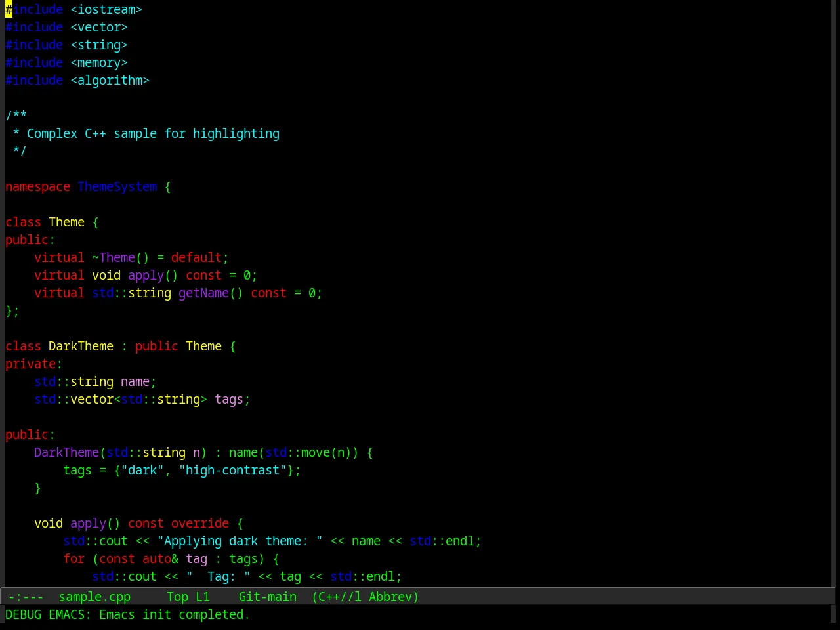The width and height of the screenshot is (840, 630).
Task: Click the tags; vector member declaration
Action: (x=232, y=399)
